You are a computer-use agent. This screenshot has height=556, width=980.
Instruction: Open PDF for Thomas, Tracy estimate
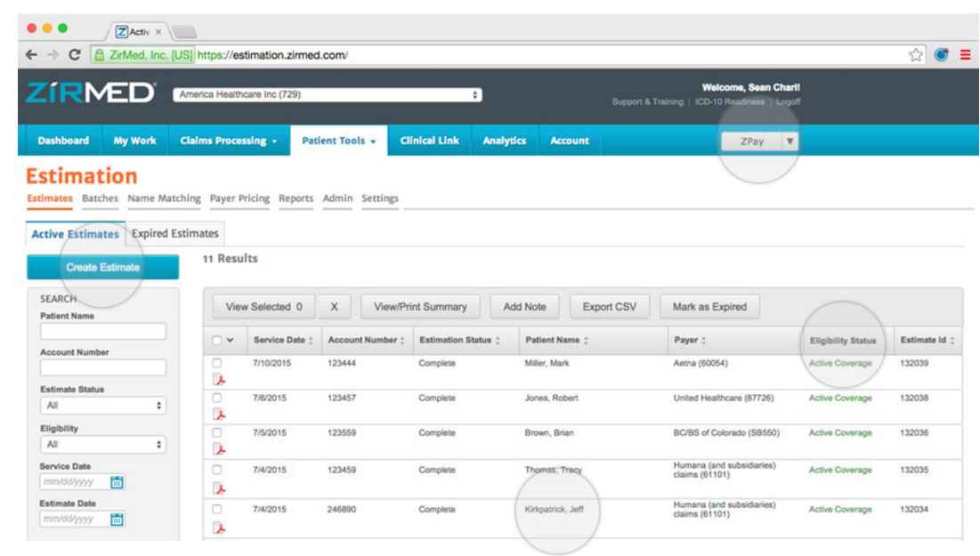pos(219,488)
